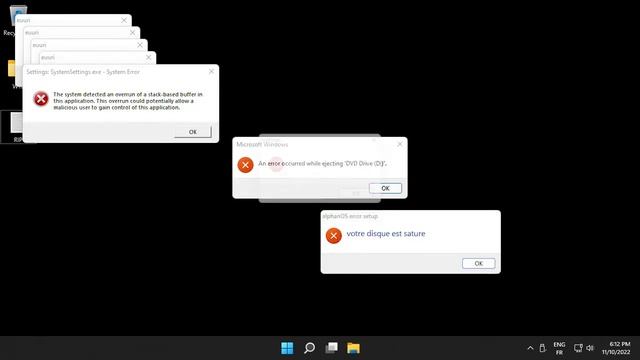Click the red error icon in System Error dialog

click(41, 99)
